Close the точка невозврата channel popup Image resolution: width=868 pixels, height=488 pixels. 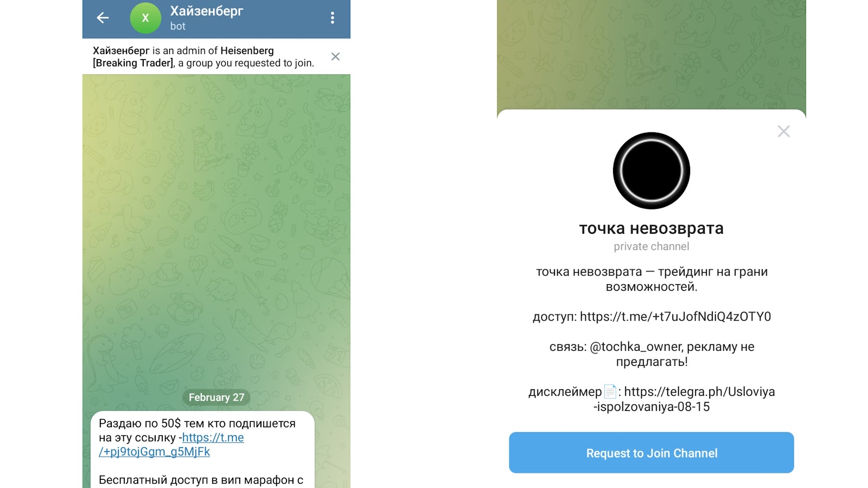point(783,131)
